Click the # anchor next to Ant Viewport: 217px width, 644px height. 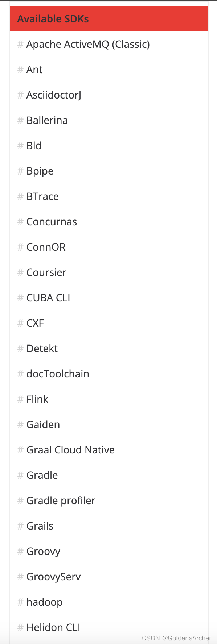click(x=20, y=70)
